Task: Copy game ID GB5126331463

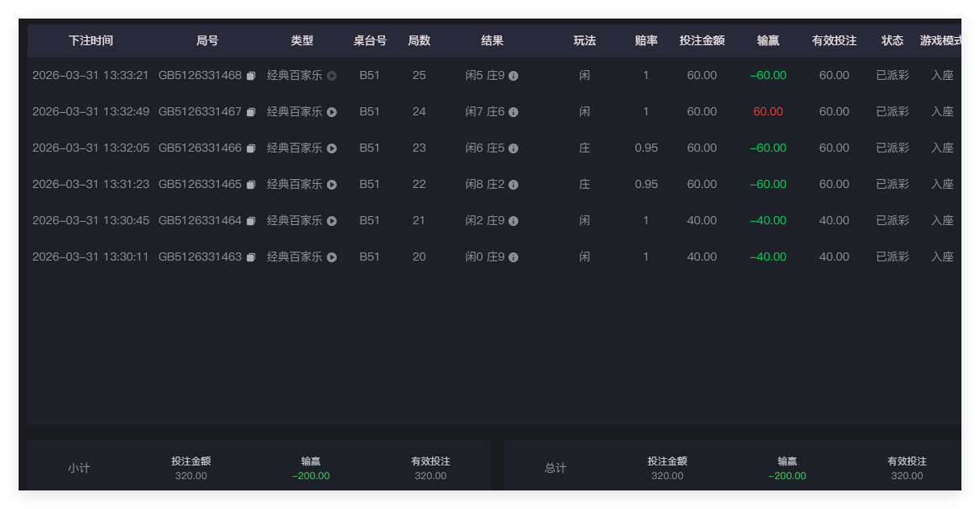Action: coord(251,257)
